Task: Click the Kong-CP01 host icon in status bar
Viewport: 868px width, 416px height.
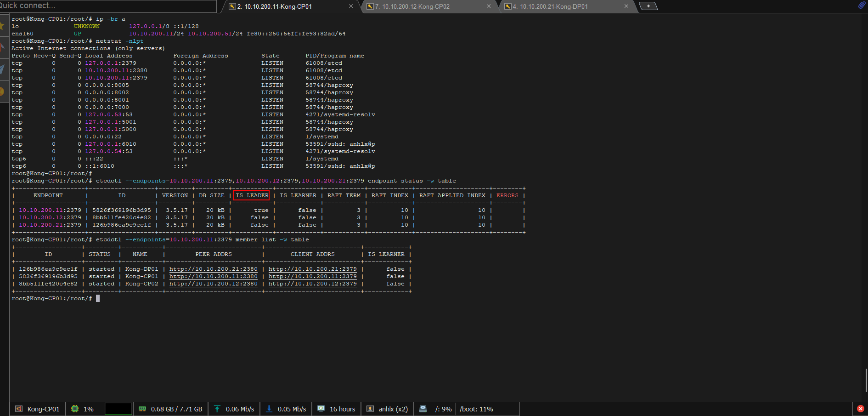Action: pyautogui.click(x=19, y=409)
